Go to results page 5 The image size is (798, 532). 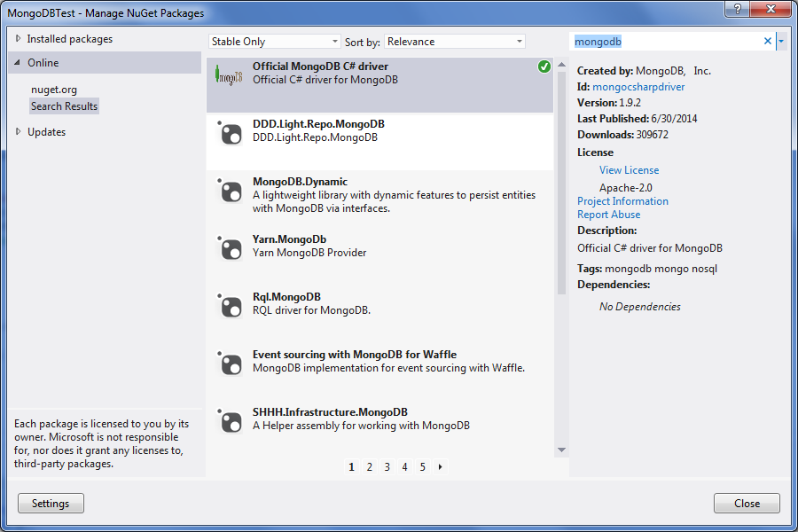tap(422, 467)
